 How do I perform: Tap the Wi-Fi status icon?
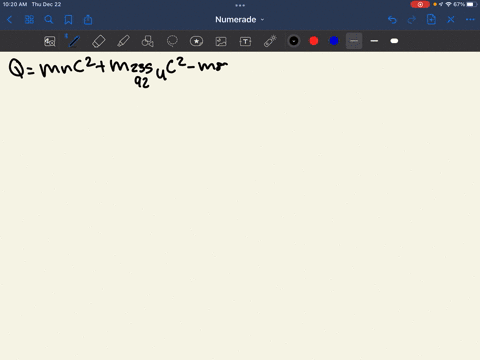coord(449,4)
